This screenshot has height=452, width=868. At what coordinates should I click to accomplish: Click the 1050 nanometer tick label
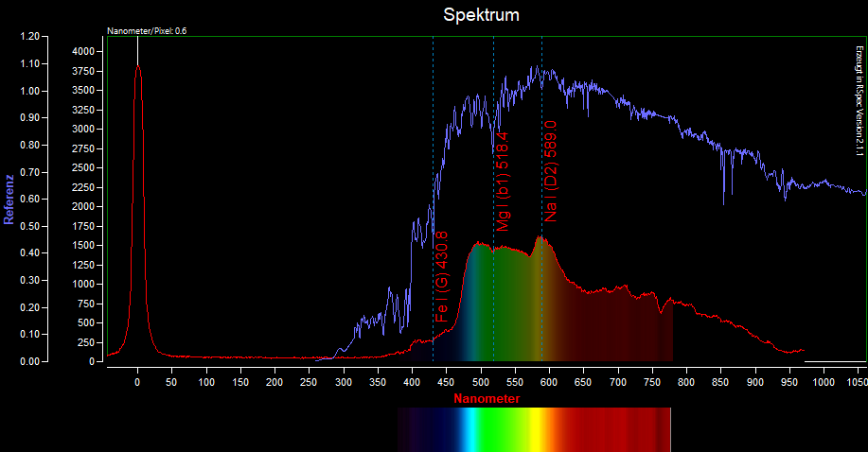point(858,382)
